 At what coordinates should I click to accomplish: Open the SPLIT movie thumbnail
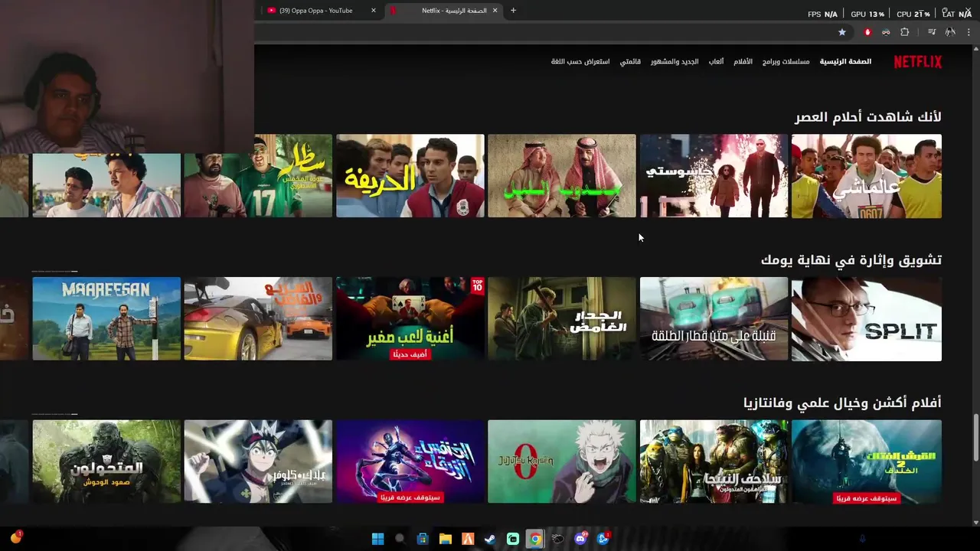[867, 319]
